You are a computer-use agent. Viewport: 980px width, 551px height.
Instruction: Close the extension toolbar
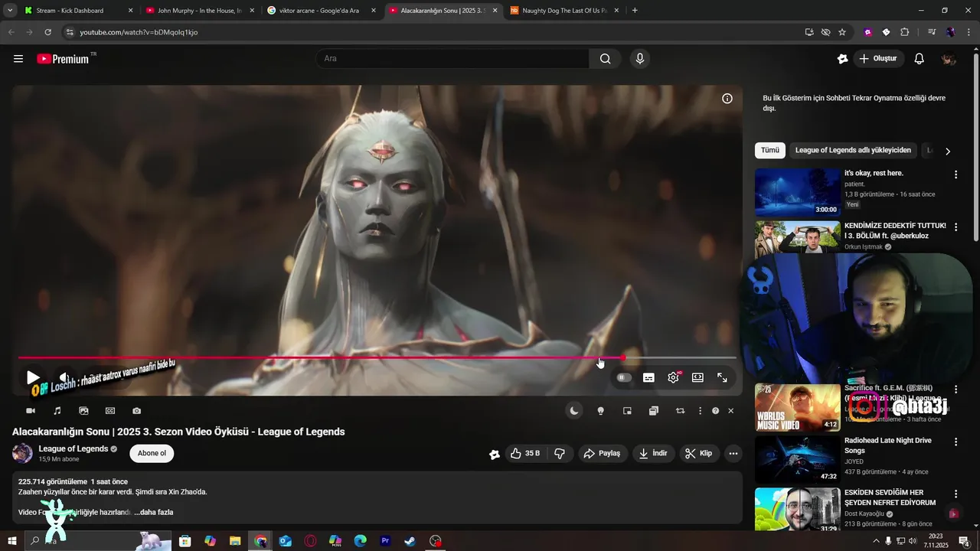click(730, 411)
